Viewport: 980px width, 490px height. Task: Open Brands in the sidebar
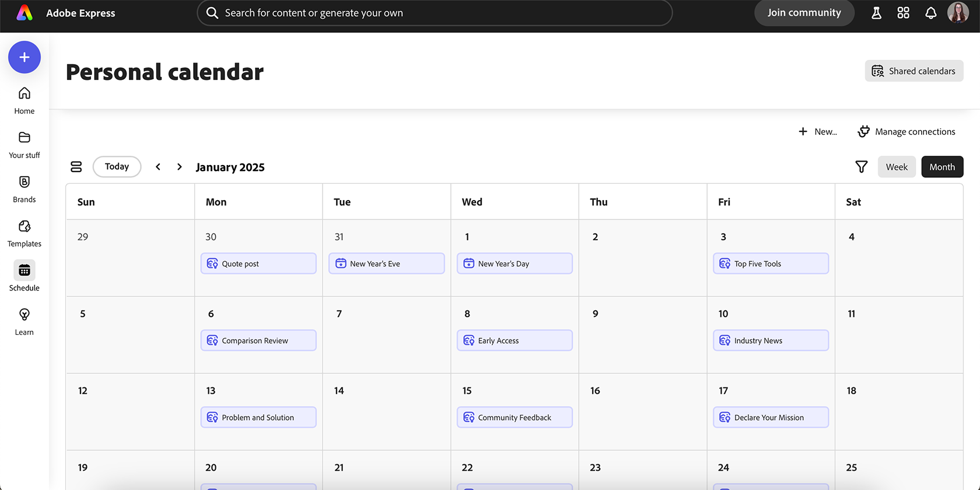24,189
